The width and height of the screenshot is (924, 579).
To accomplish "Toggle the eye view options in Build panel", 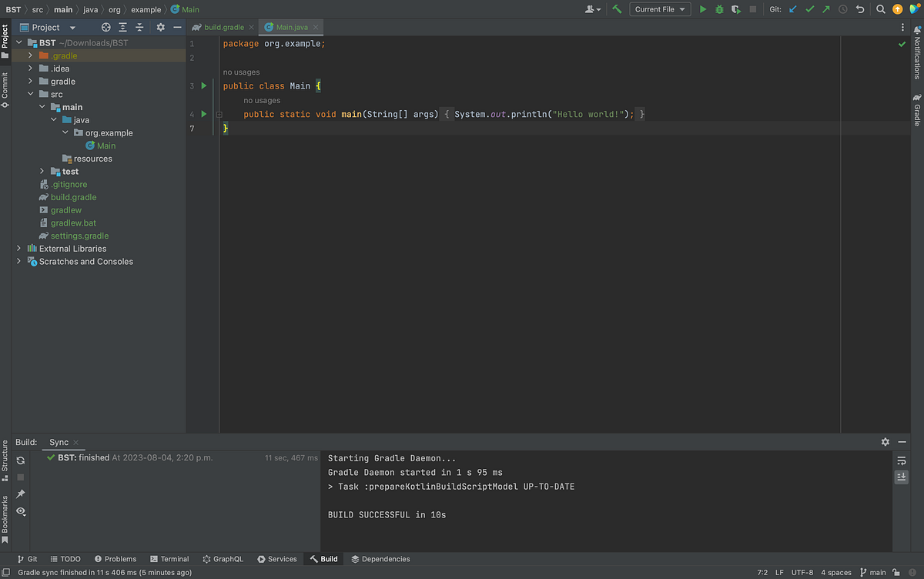I will (21, 510).
